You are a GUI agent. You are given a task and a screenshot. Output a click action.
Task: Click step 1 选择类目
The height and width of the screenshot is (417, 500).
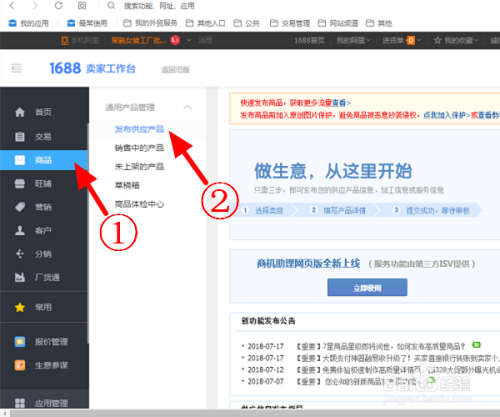pyautogui.click(x=263, y=210)
